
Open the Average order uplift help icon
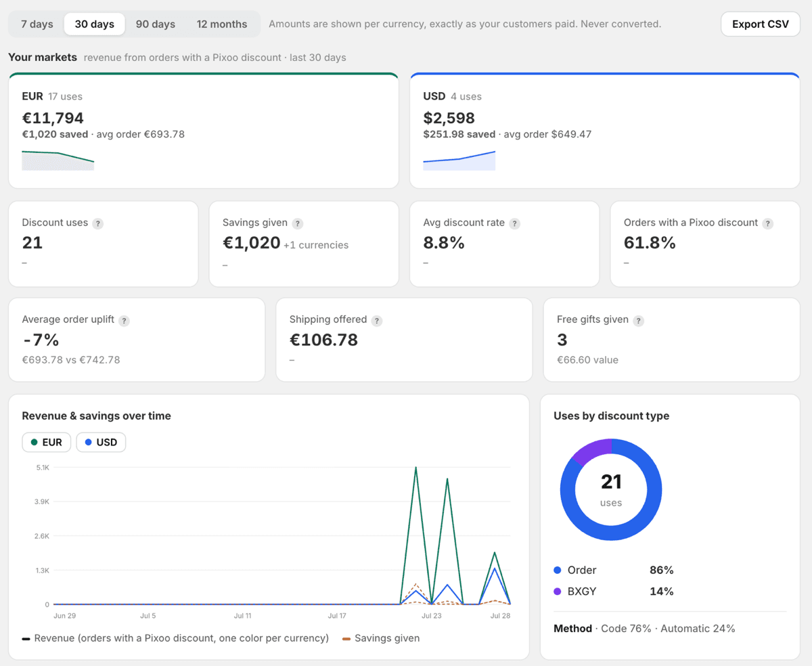click(125, 320)
